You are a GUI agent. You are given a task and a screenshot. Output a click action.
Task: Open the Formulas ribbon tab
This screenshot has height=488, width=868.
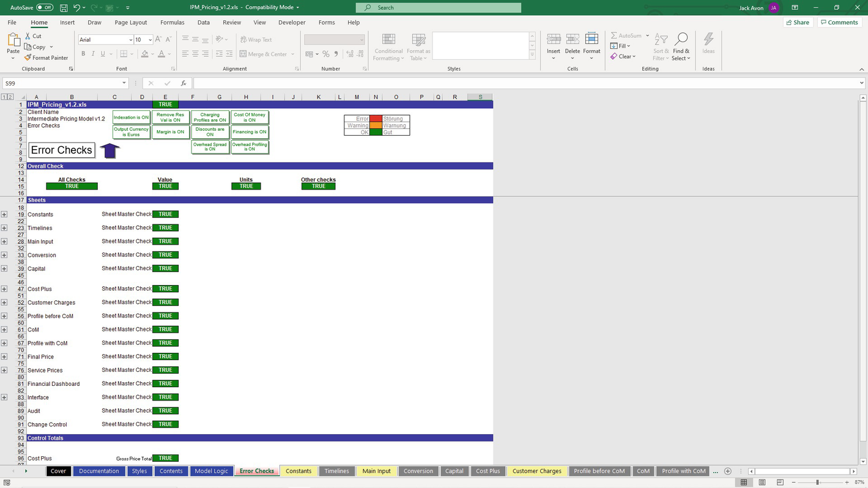(x=172, y=23)
